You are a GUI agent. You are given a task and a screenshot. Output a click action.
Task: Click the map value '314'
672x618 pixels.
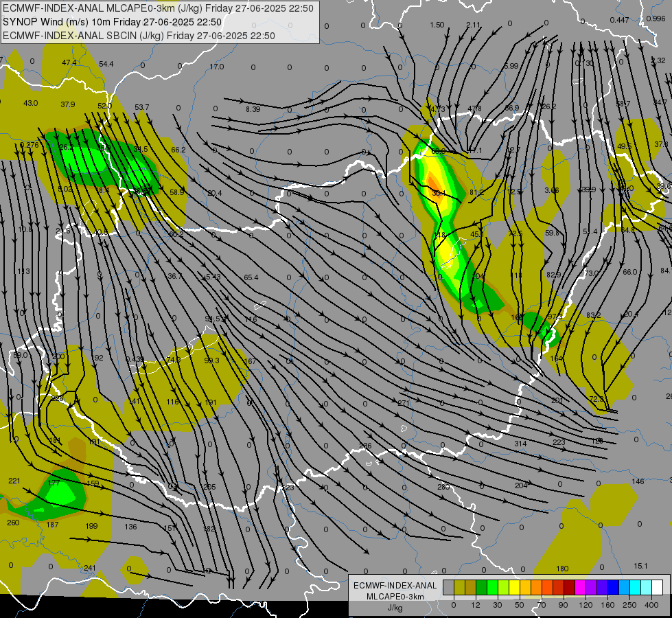520,444
